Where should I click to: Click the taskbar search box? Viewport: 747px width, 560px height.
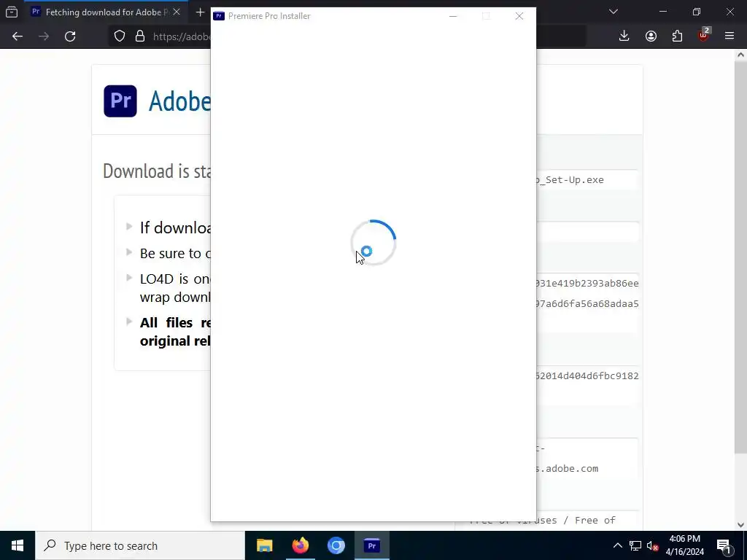point(140,545)
